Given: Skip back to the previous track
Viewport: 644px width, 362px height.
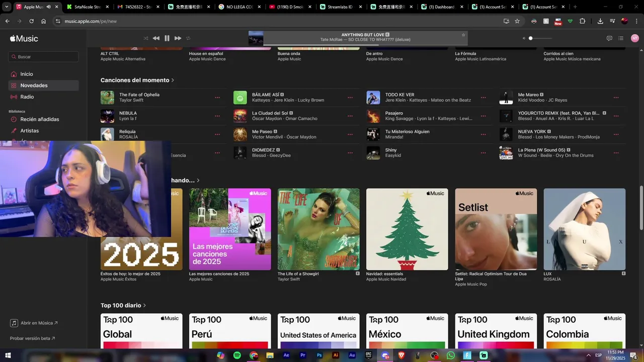Looking at the screenshot, I should click(156, 38).
